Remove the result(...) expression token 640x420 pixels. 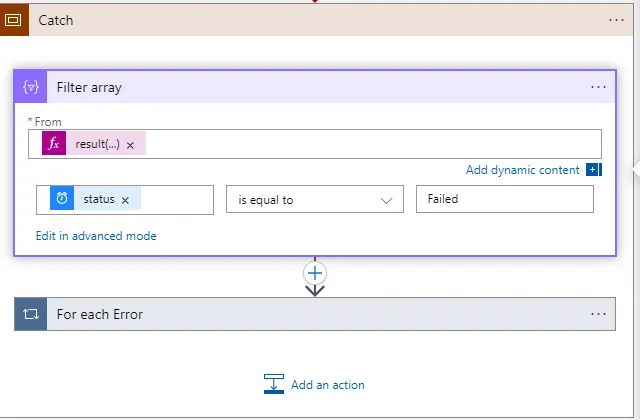coord(130,145)
